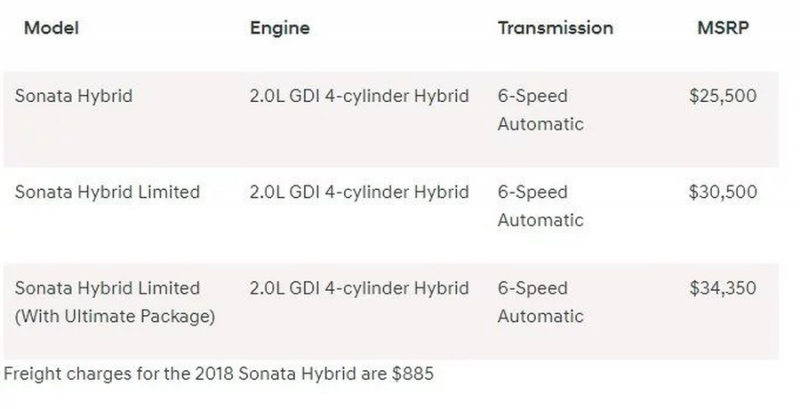Select the Transmission column header
This screenshot has height=409, width=800.
(x=555, y=28)
